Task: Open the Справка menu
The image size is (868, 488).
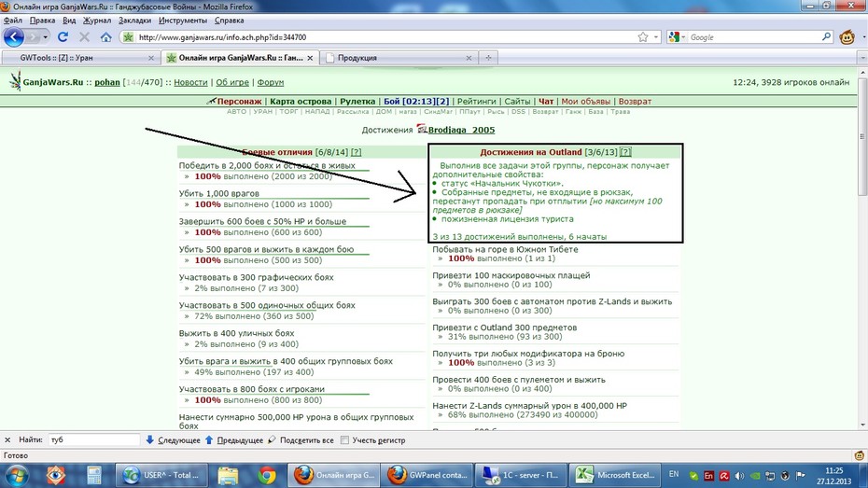Action: (x=230, y=21)
